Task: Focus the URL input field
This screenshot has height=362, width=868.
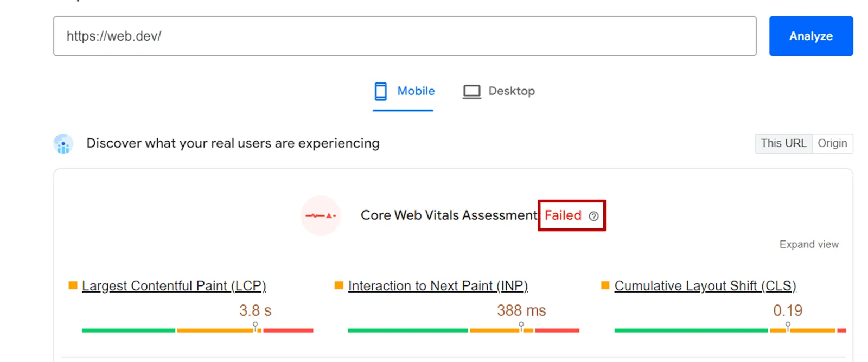Action: click(x=404, y=36)
